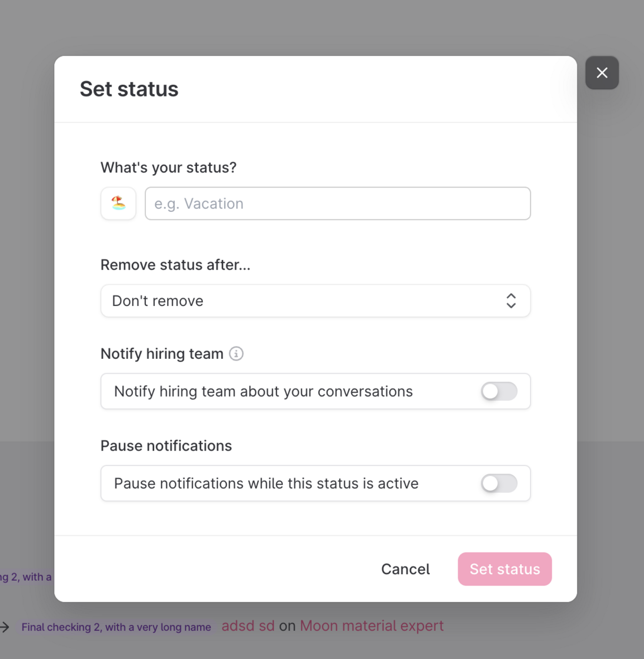Screen dimensions: 644x659
Task: Click the Set status dialog heading
Action: click(129, 89)
